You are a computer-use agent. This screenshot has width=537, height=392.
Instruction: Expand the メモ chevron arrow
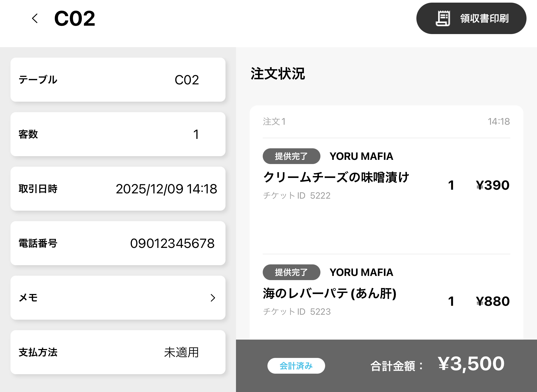213,298
